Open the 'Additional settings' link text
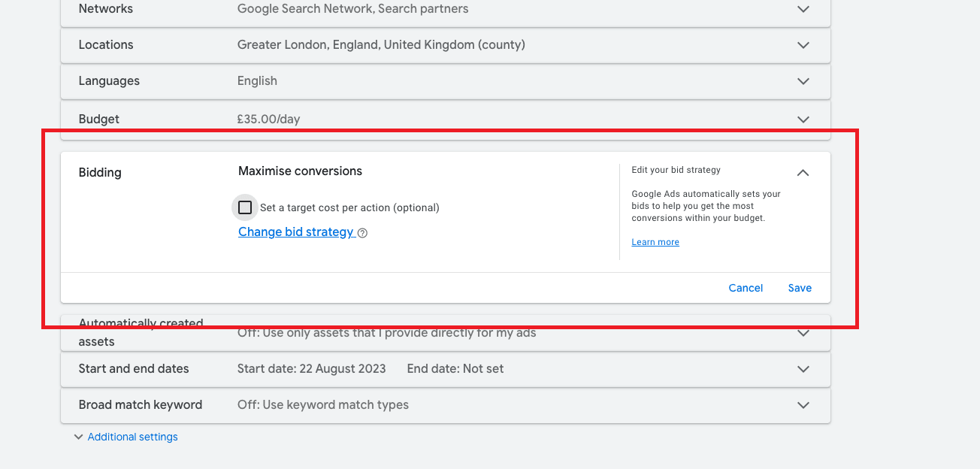The image size is (980, 469). (132, 437)
